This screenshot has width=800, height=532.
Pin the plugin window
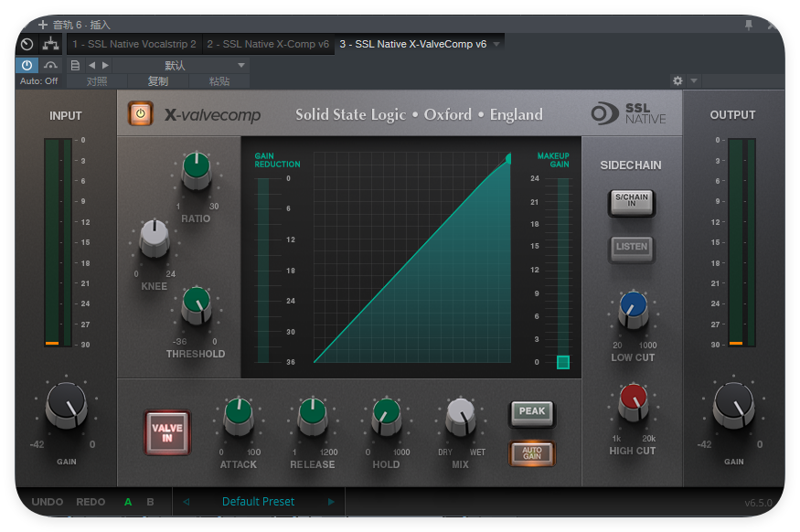click(749, 25)
